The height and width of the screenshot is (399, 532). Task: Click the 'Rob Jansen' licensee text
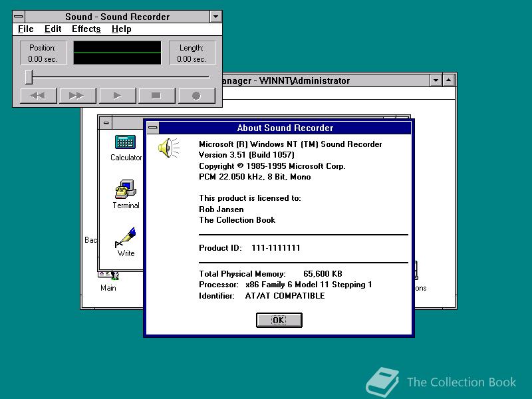click(221, 209)
